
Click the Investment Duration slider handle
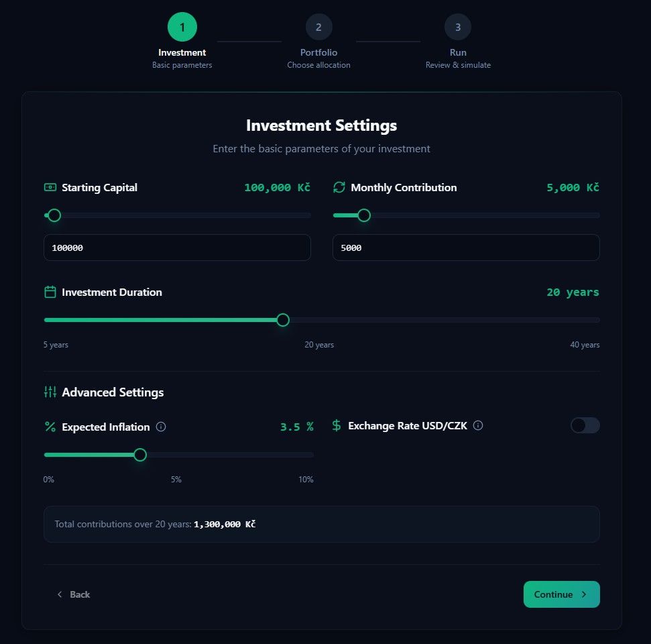[282, 320]
